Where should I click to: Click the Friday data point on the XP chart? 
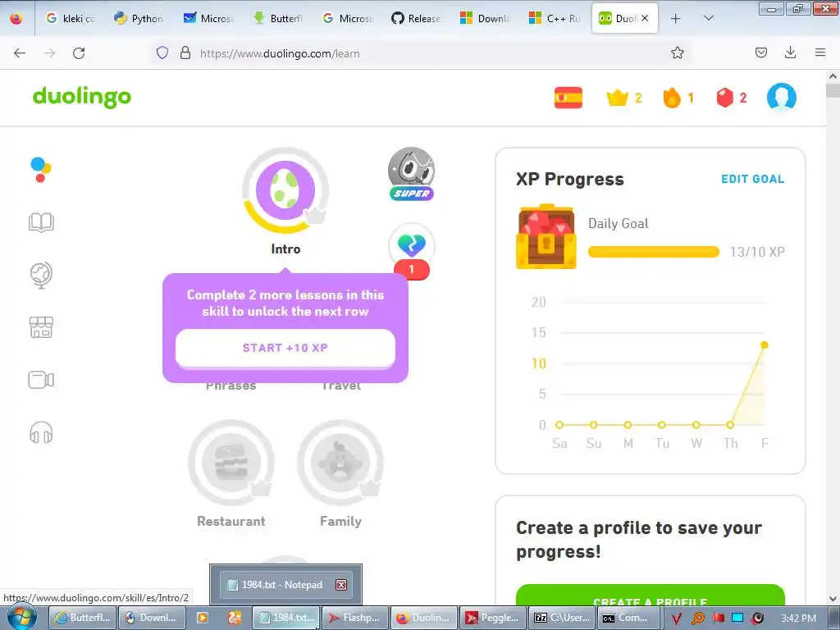(765, 345)
